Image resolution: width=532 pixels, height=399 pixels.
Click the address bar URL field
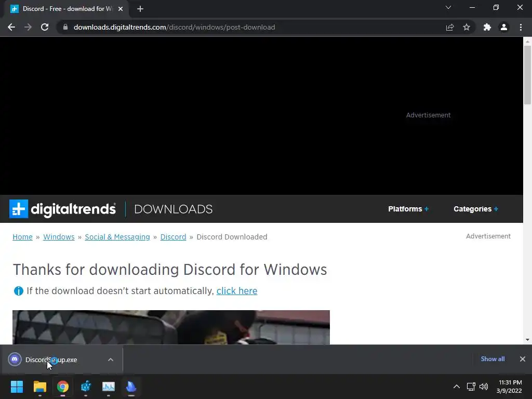(251, 27)
